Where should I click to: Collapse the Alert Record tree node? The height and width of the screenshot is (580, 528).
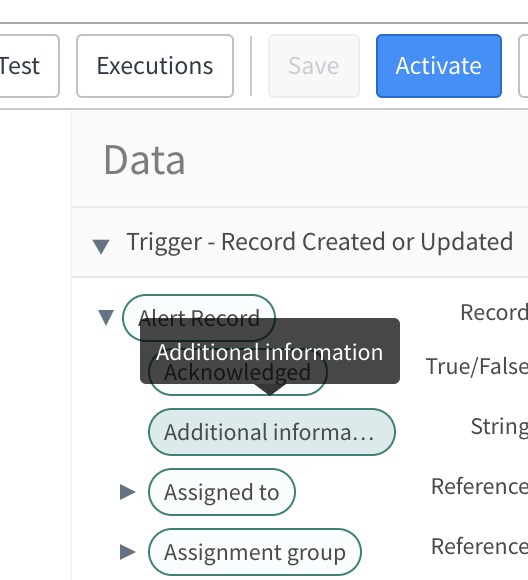(x=106, y=317)
